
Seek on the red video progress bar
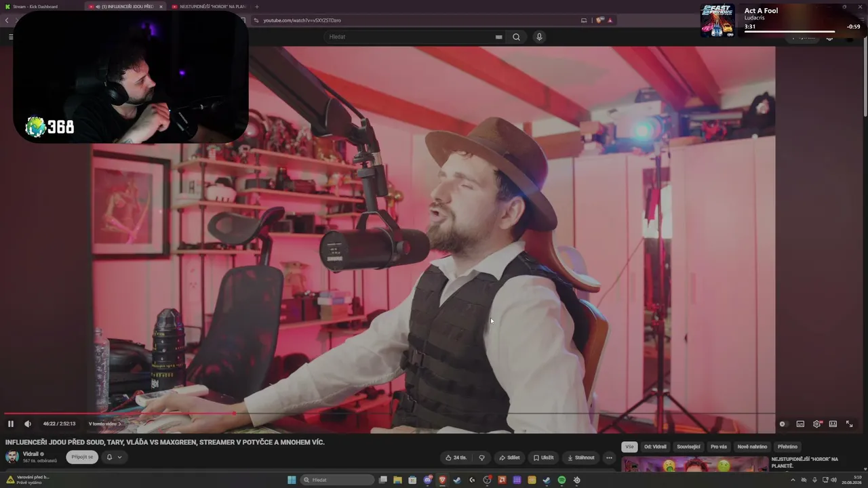coord(390,413)
